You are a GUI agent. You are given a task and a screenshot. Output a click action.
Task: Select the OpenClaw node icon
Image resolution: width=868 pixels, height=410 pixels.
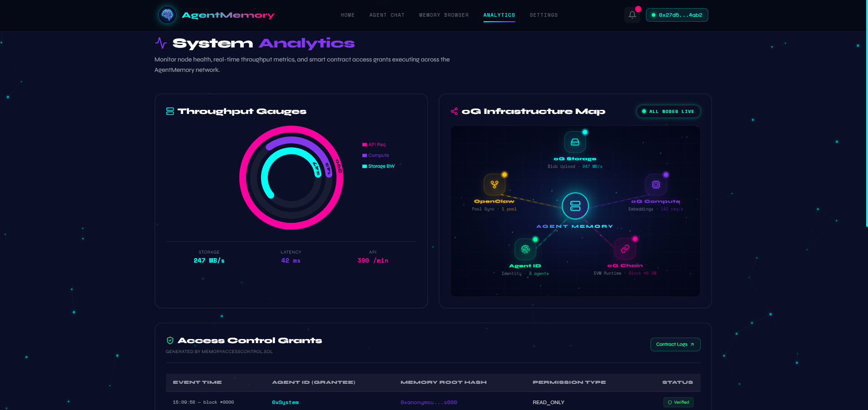(494, 184)
